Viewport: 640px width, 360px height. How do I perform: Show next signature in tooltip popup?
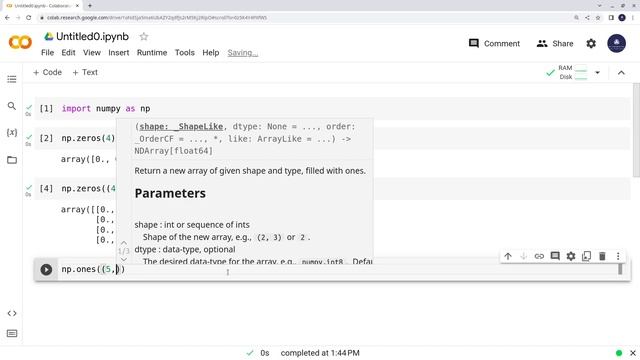pyautogui.click(x=124, y=259)
